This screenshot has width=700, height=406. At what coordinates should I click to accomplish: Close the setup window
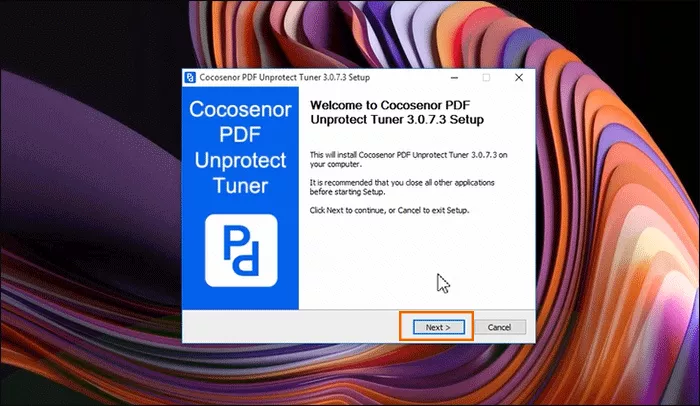coord(519,78)
